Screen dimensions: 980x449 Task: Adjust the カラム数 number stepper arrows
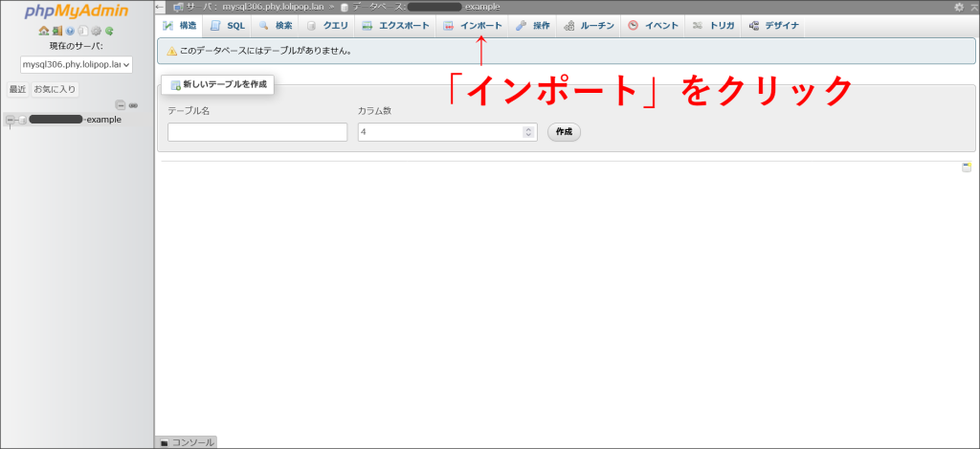[x=528, y=132]
